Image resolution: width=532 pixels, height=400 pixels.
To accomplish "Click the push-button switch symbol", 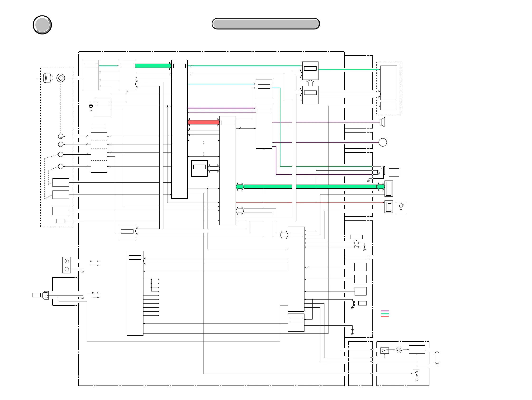I will pos(356,242).
